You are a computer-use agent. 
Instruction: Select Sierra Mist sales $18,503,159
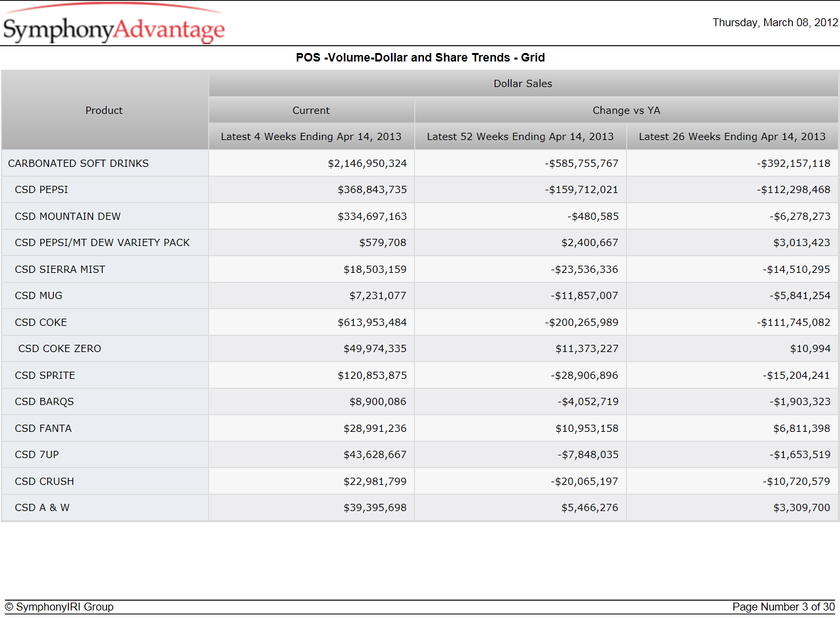coord(375,270)
